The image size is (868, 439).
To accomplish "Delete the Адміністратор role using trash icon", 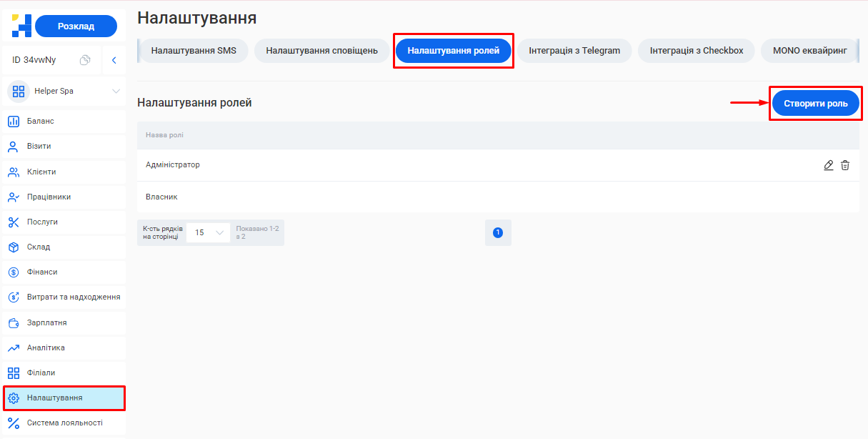I will click(845, 165).
